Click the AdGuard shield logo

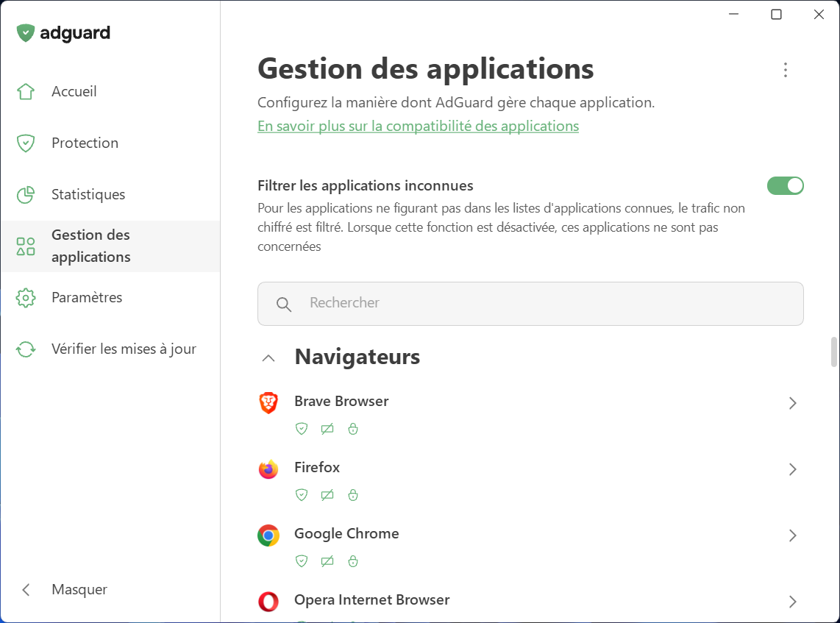[x=25, y=33]
